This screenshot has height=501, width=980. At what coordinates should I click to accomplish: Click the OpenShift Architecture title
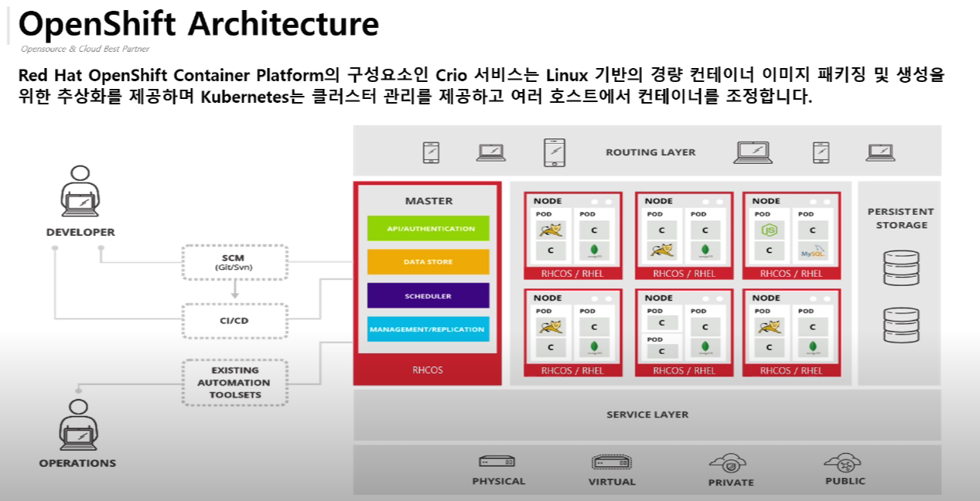(x=199, y=23)
